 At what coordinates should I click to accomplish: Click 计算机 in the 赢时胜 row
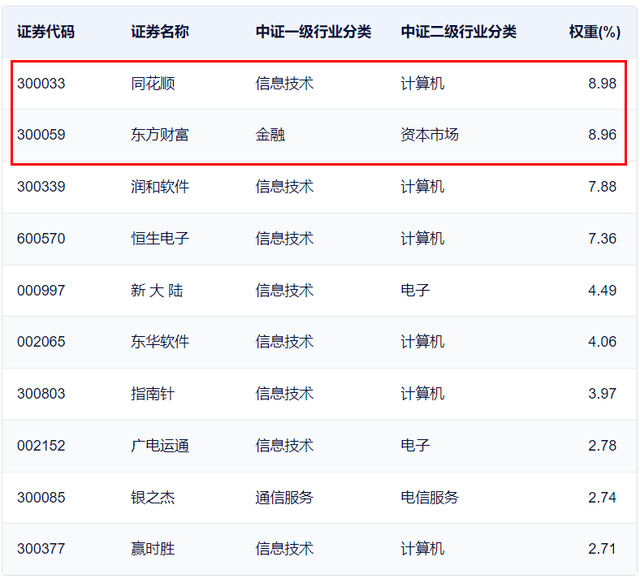tap(422, 549)
